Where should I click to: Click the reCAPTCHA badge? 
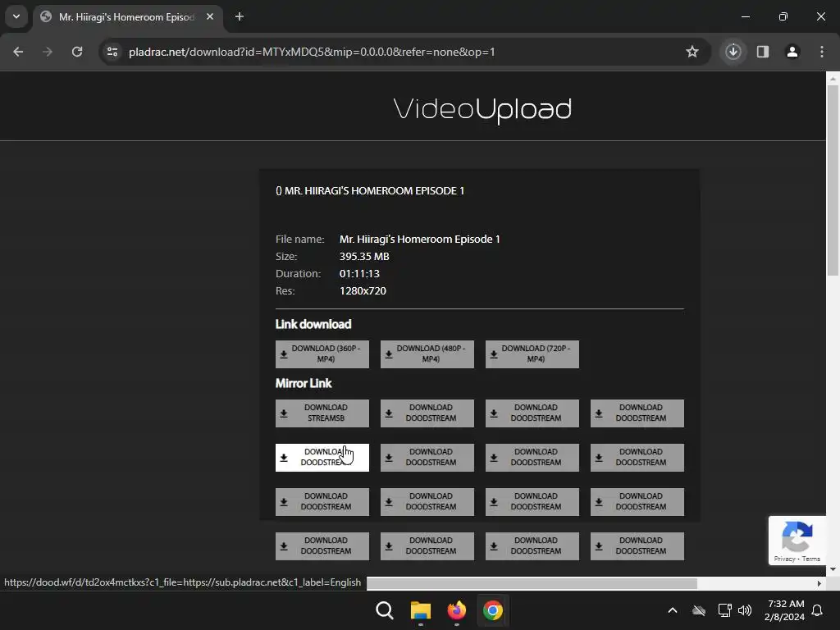pyautogui.click(x=797, y=540)
